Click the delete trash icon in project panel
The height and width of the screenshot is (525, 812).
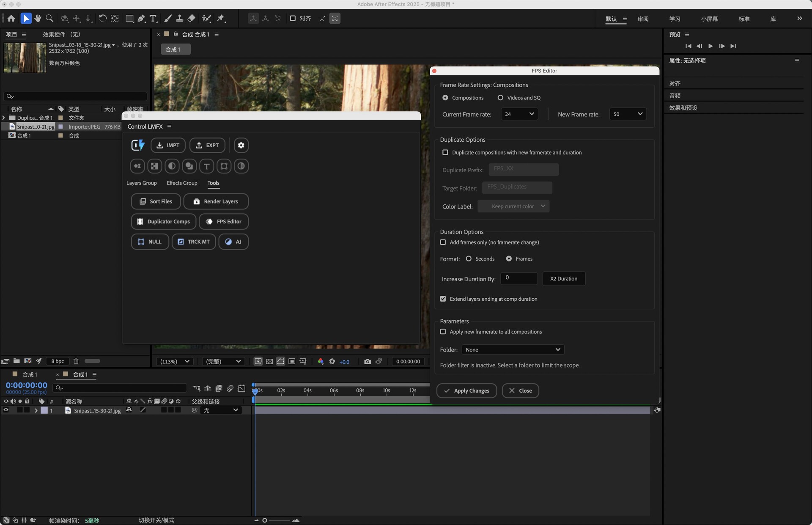[76, 361]
